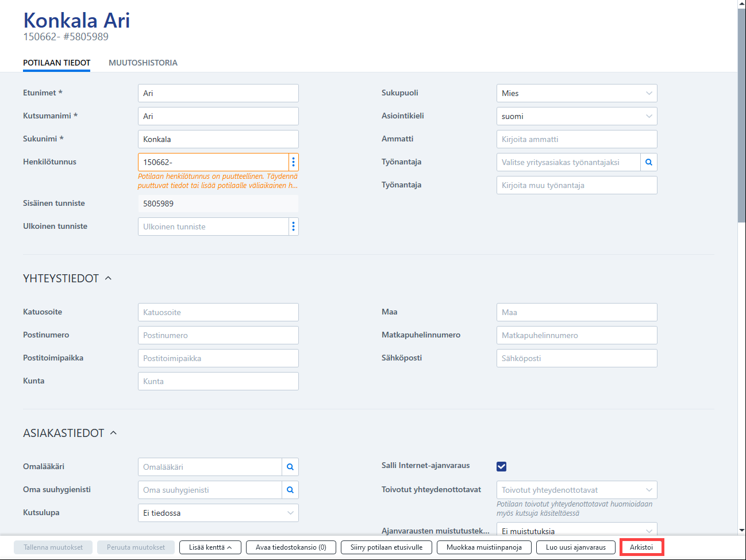Click the scrollbar down arrow
The width and height of the screenshot is (746, 560).
[x=741, y=530]
